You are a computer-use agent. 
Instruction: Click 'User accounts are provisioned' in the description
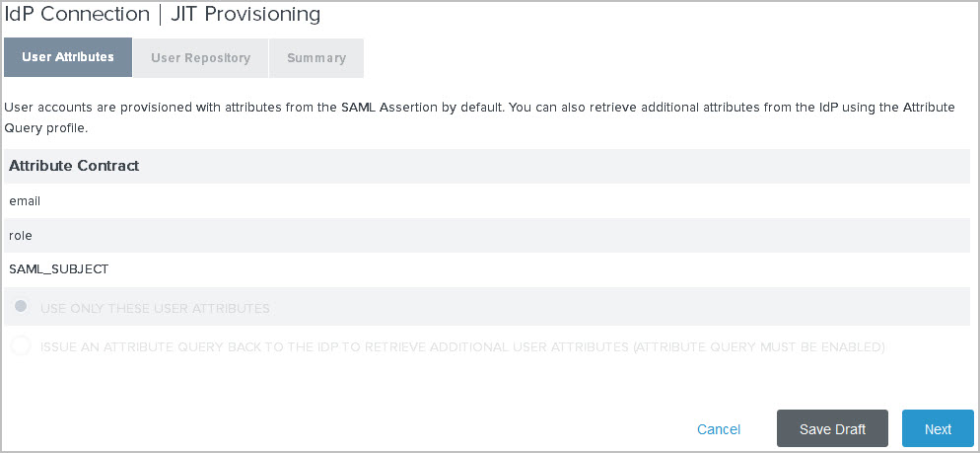(x=97, y=108)
